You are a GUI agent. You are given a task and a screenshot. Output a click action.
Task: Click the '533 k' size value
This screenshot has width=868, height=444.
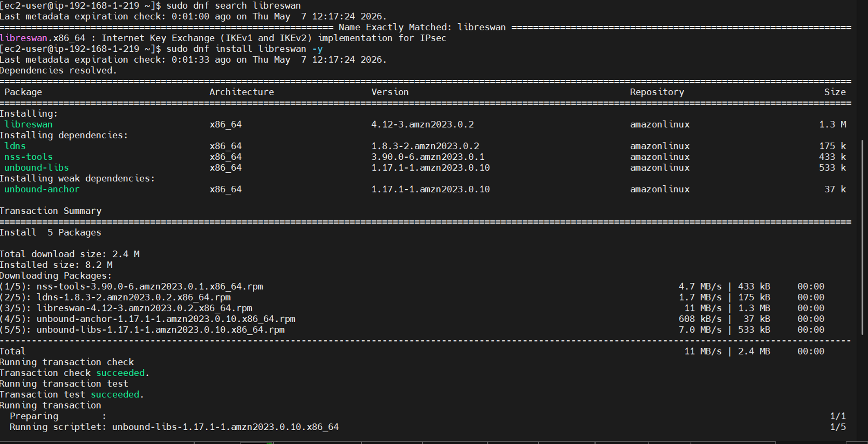click(833, 168)
